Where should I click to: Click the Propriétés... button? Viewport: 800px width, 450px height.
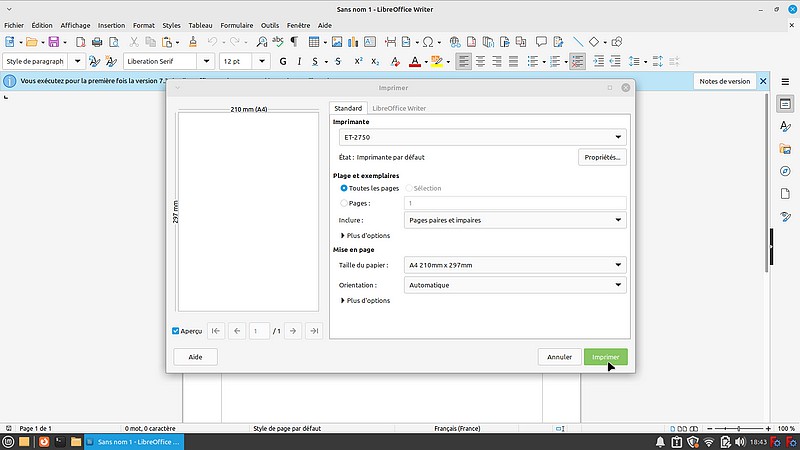click(602, 158)
